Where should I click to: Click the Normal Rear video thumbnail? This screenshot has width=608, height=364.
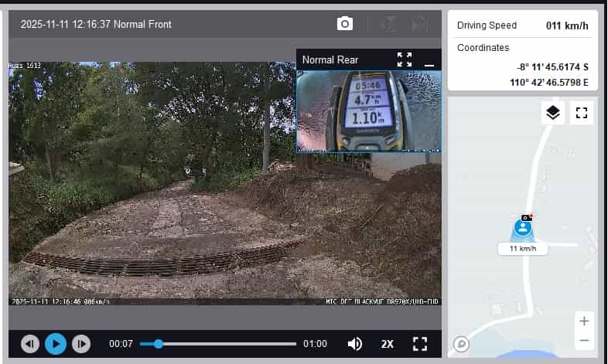pyautogui.click(x=368, y=111)
